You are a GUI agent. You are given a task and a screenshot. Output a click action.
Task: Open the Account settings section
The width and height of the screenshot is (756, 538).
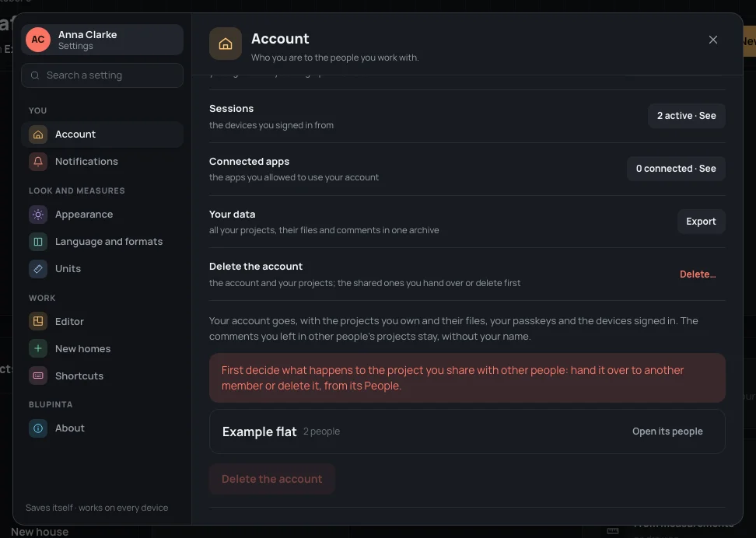(102, 134)
